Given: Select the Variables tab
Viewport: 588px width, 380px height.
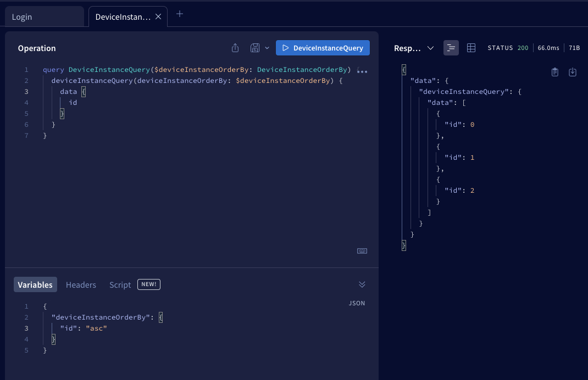Looking at the screenshot, I should pyautogui.click(x=35, y=284).
